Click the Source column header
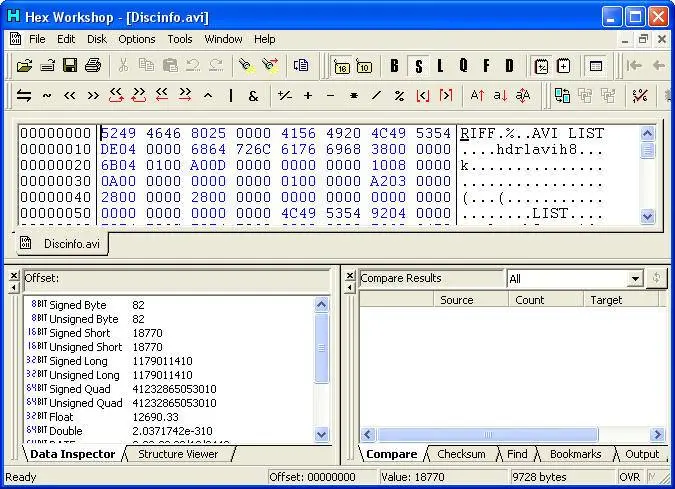This screenshot has height=489, width=675. point(471,300)
